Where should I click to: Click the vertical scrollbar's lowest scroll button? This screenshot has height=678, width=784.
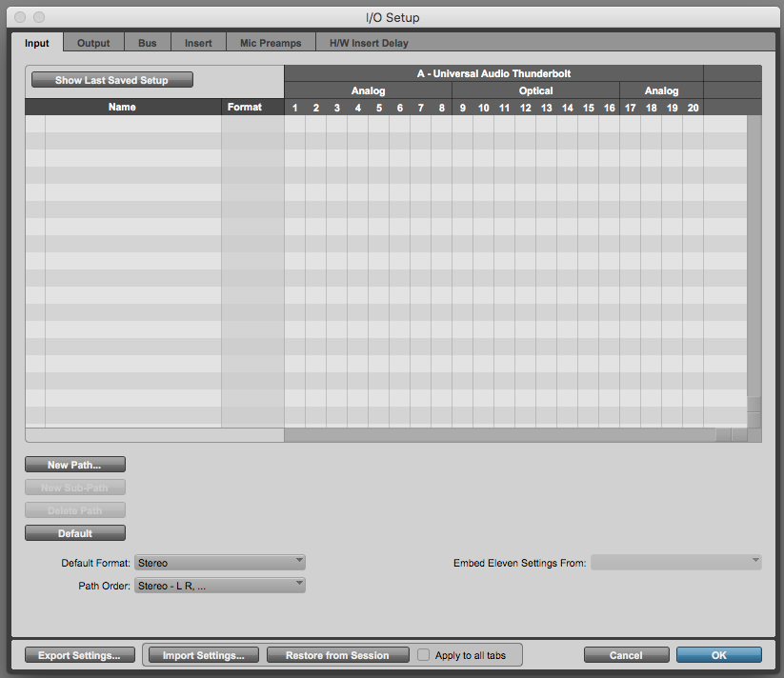pyautogui.click(x=754, y=420)
